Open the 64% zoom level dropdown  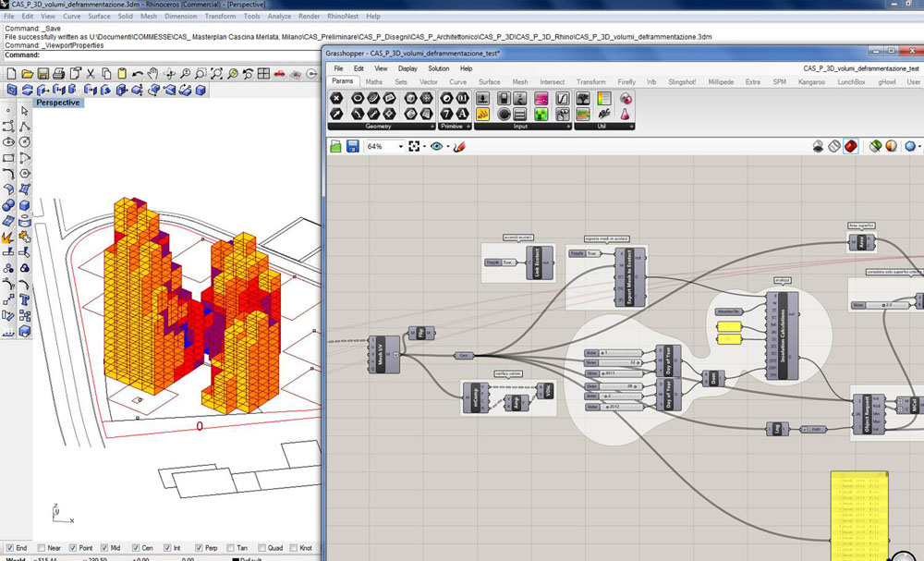click(x=401, y=146)
